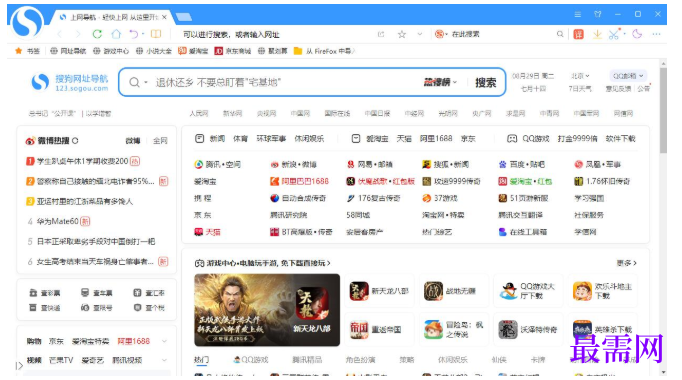Click the 书签 bookmarks star item
This screenshot has height=380, width=682.
tap(27, 51)
